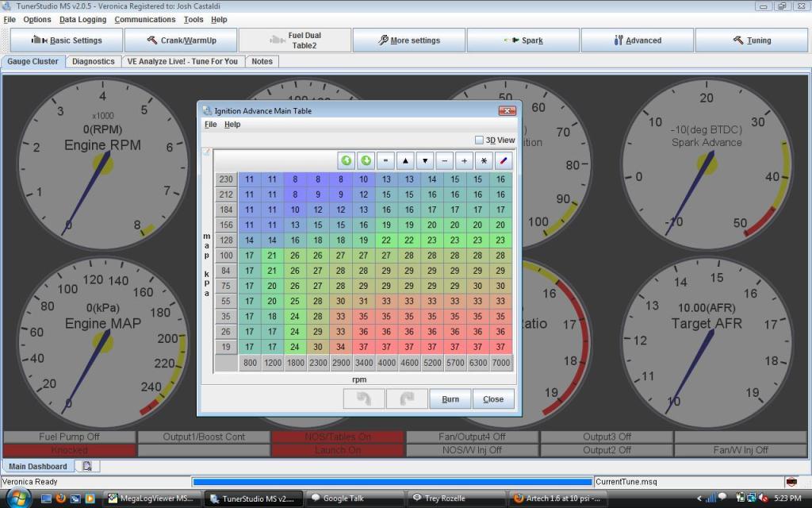Open the Basic Settings dropdown
The height and width of the screenshot is (508, 812).
(x=67, y=40)
